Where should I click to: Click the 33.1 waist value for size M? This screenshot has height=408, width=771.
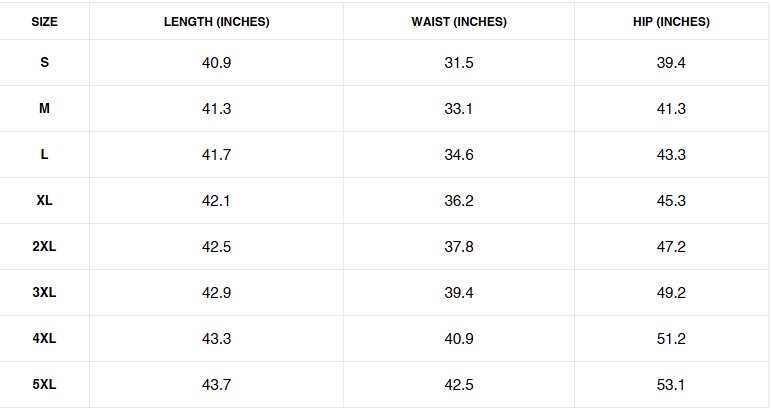click(x=458, y=109)
